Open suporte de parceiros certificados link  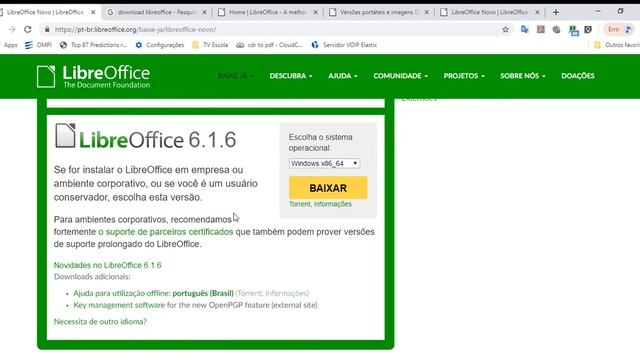[x=165, y=232]
